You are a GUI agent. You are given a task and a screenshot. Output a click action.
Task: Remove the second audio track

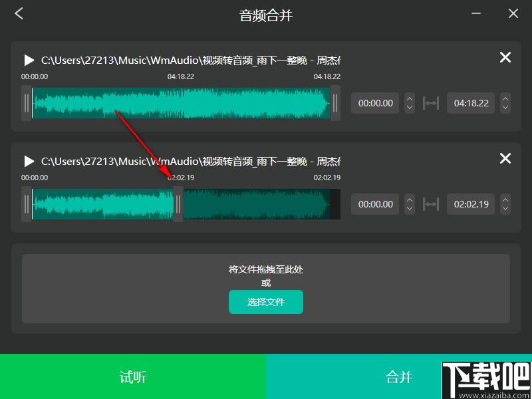pyautogui.click(x=505, y=158)
